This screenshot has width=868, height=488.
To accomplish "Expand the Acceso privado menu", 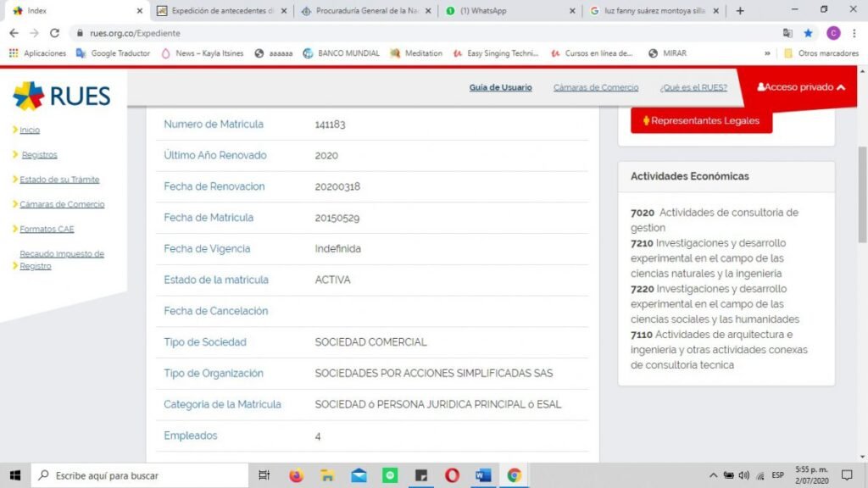I will click(x=801, y=87).
